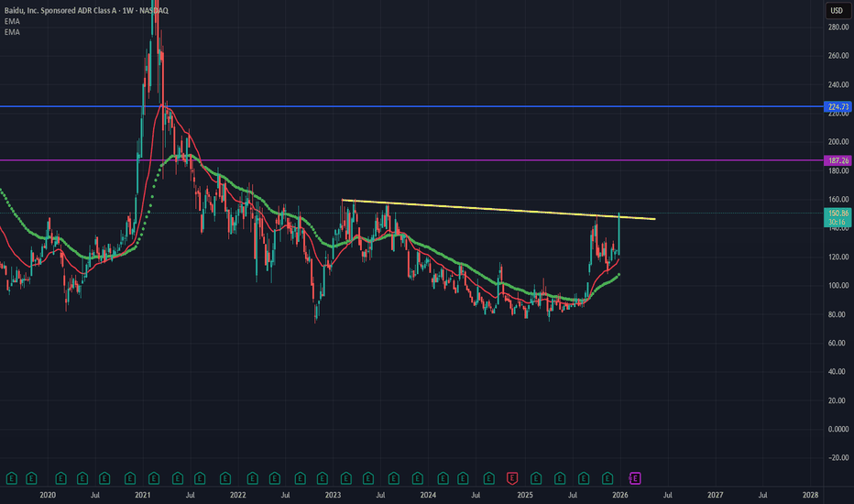Select the first EMA indicator label

click(x=12, y=21)
